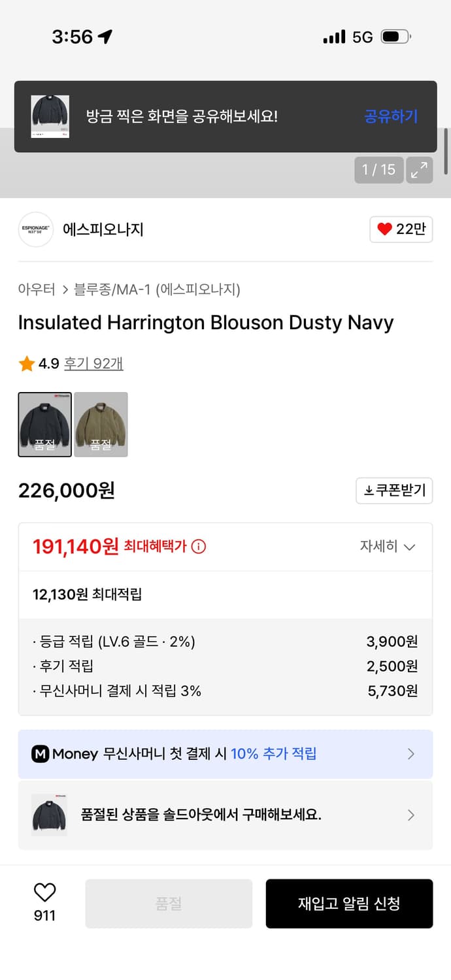This screenshot has width=451, height=980.
Task: Tap the wishlist heart icon above 911
Action: tap(44, 891)
